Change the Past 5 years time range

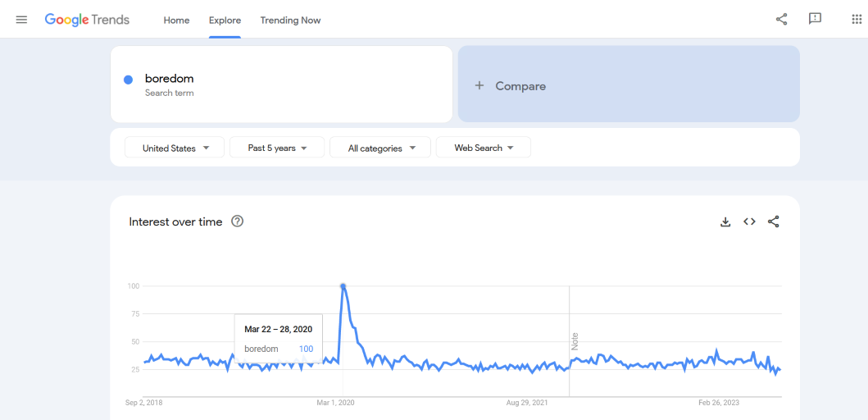click(277, 148)
